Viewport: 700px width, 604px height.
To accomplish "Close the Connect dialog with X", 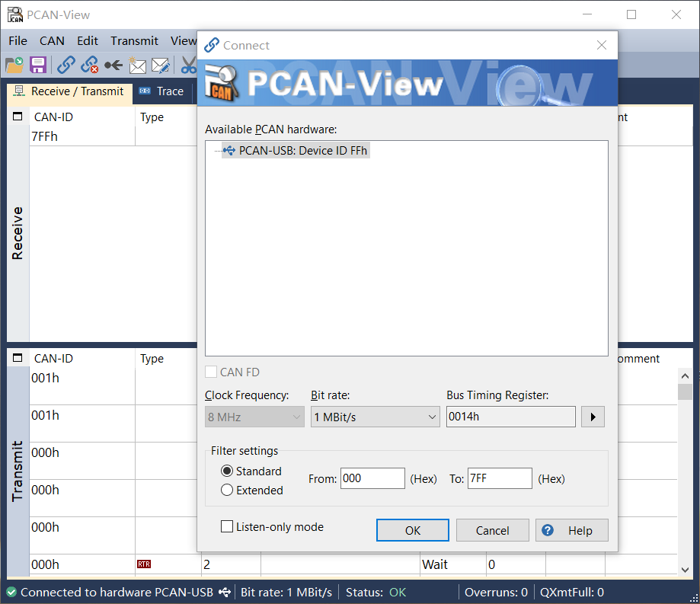I will click(601, 45).
